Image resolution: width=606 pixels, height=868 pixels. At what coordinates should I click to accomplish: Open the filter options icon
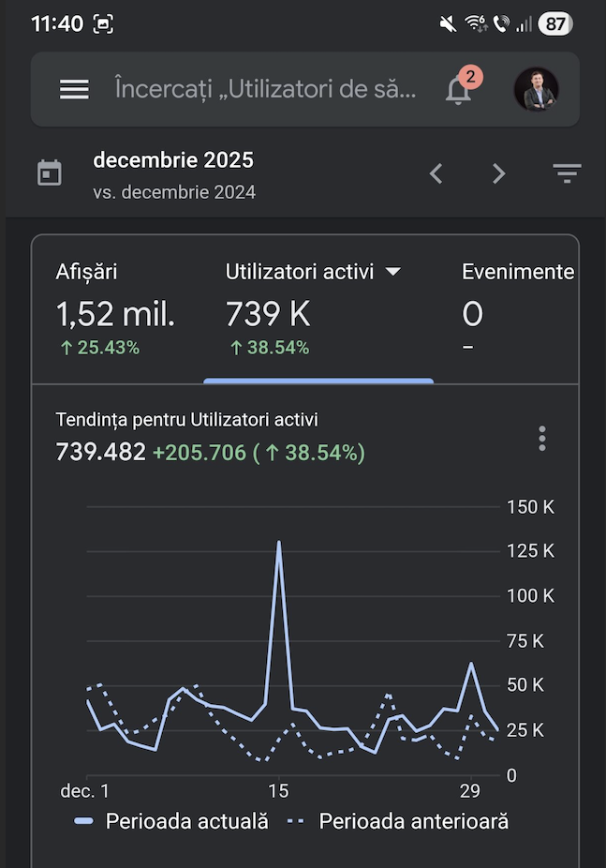coord(567,173)
